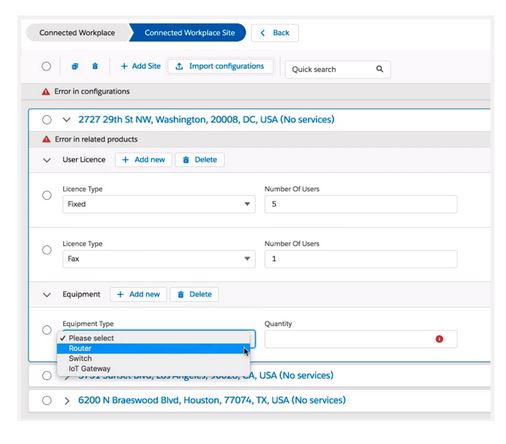Click the trash icon in top toolbar
Screen dimensions: 506x444
click(95, 66)
